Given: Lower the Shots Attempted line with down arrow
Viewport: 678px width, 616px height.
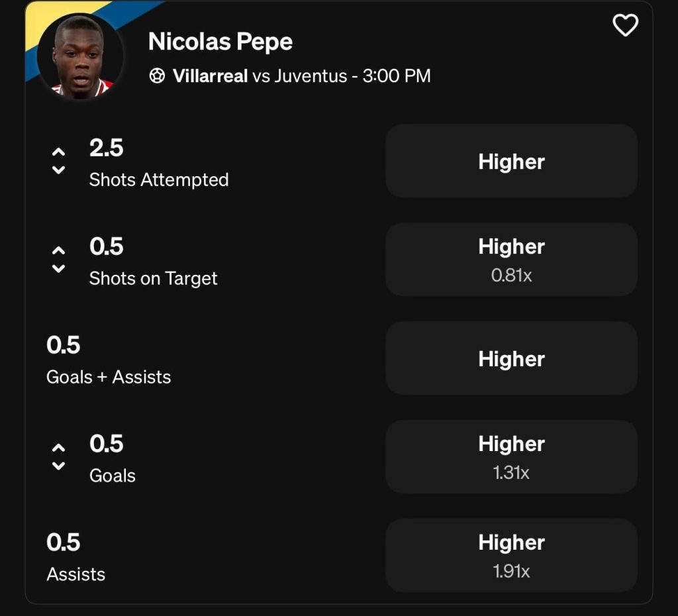Looking at the screenshot, I should click(x=59, y=170).
